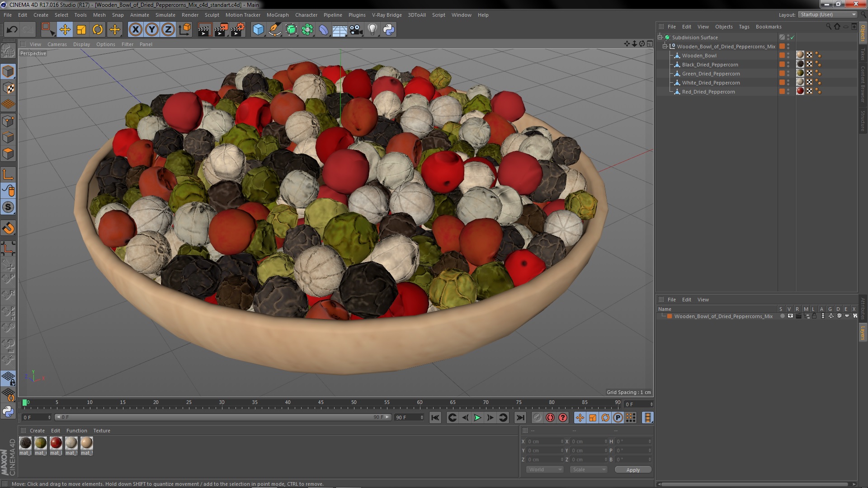Collapse the Subdivision Surface tree item
This screenshot has height=488, width=868.
pos(660,38)
